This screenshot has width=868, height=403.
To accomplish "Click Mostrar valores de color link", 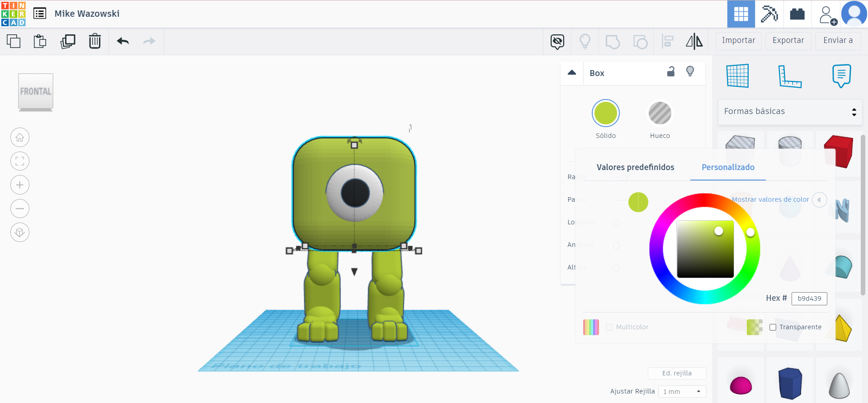I will [x=770, y=199].
